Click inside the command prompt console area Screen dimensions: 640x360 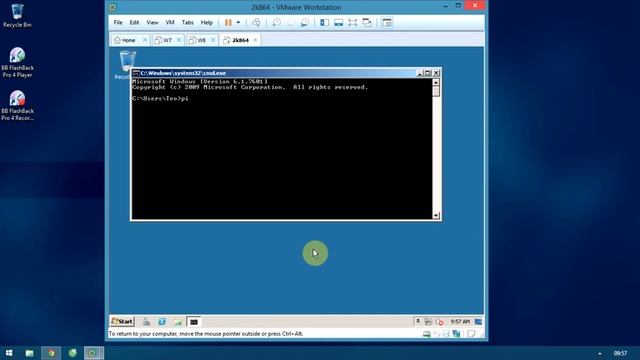[x=282, y=149]
